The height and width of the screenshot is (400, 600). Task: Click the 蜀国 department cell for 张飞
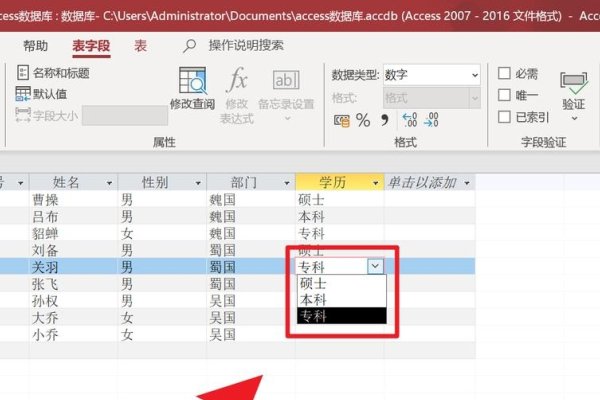251,284
